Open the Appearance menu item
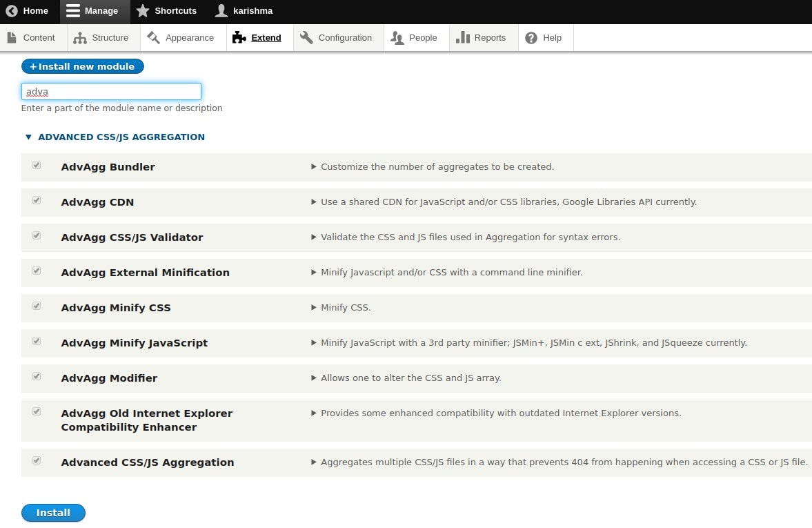Screen dimensions: 812x528 click(184, 38)
